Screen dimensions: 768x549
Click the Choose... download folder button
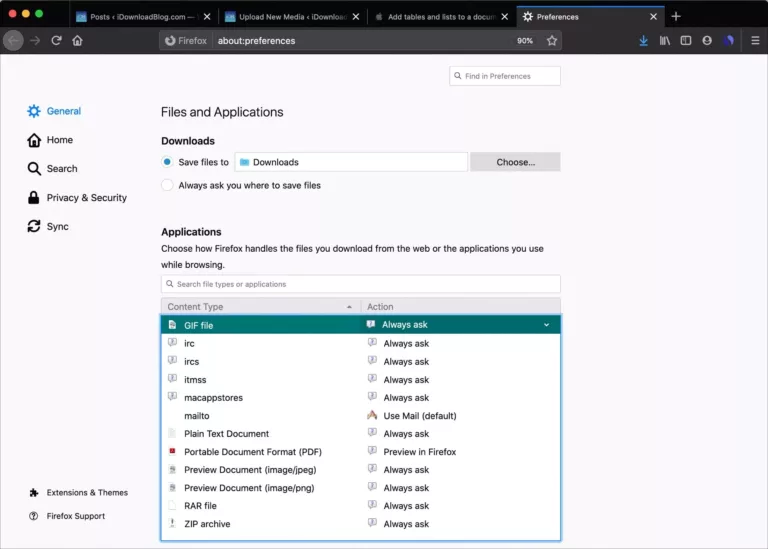tap(515, 162)
